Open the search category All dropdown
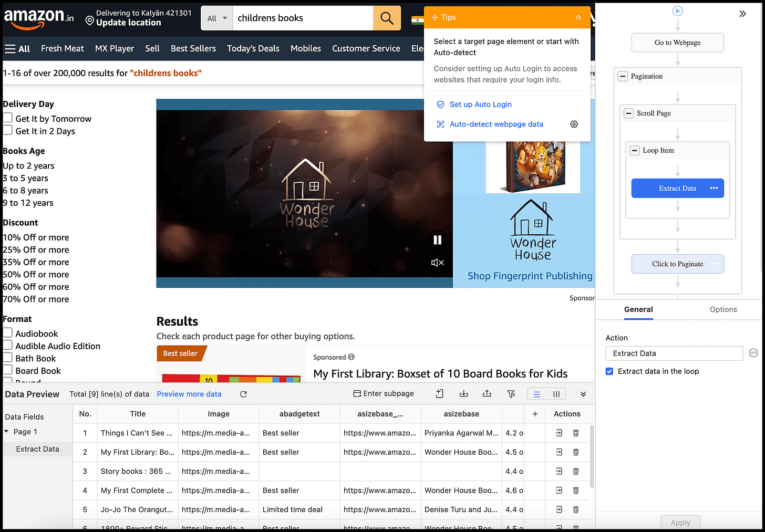Viewport: 765px width, 532px height. (x=217, y=18)
